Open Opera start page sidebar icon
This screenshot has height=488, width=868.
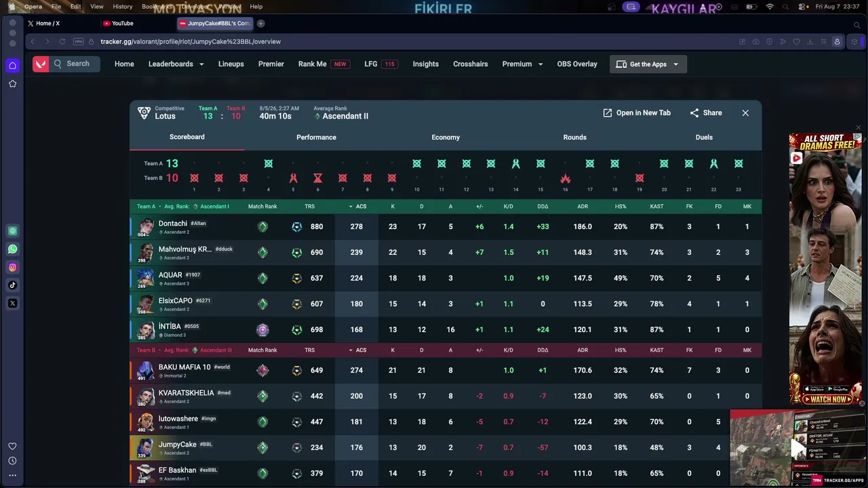[x=12, y=66]
